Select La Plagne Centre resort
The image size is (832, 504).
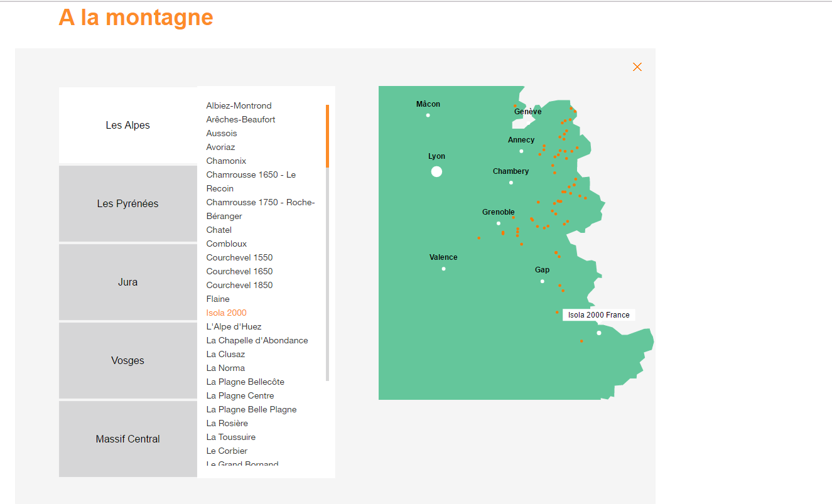coord(240,396)
